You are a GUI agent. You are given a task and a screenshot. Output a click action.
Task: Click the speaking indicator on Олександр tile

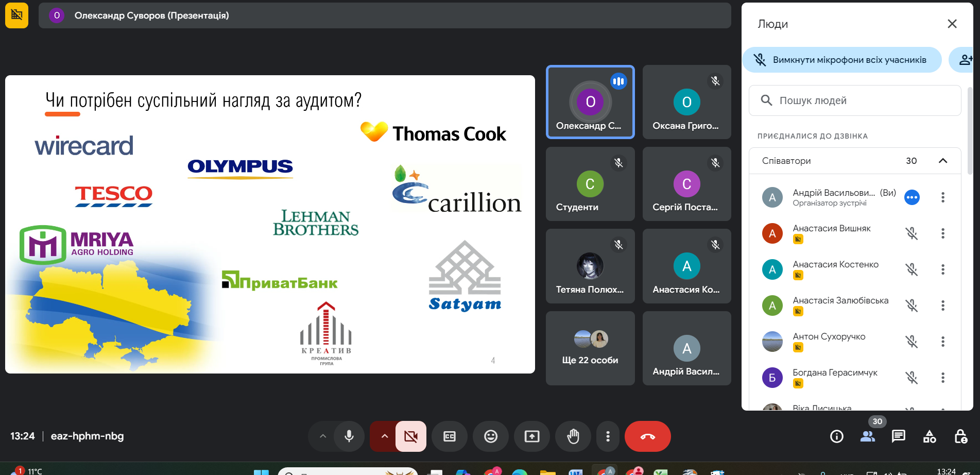tap(618, 81)
